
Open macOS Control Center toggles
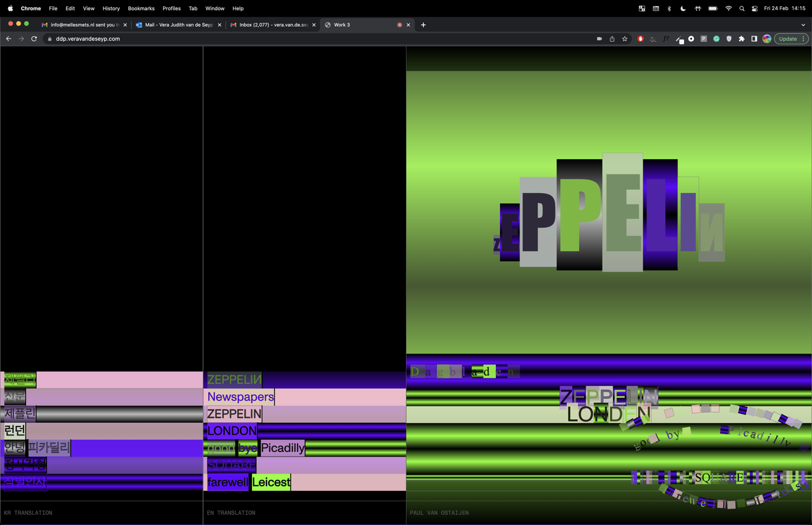[x=754, y=8]
